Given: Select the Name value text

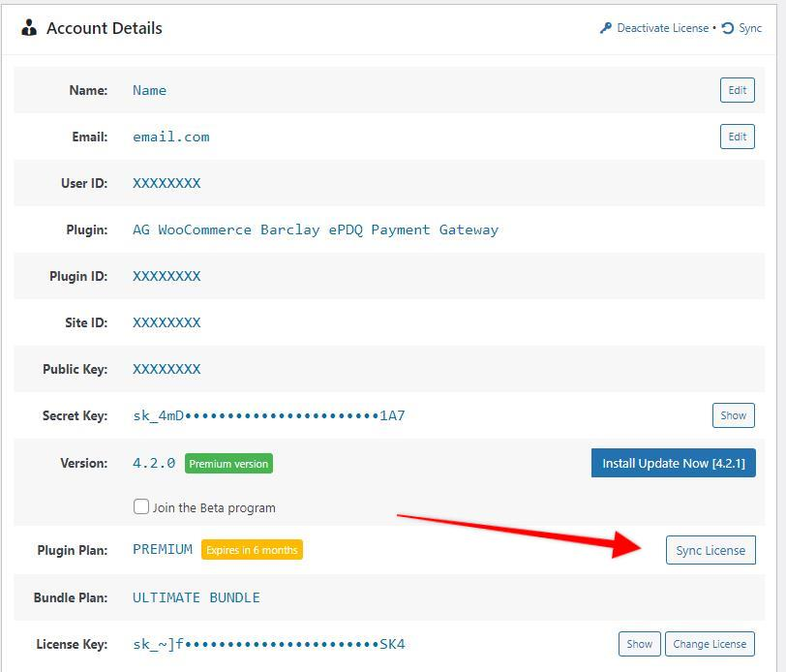Looking at the screenshot, I should point(149,91).
